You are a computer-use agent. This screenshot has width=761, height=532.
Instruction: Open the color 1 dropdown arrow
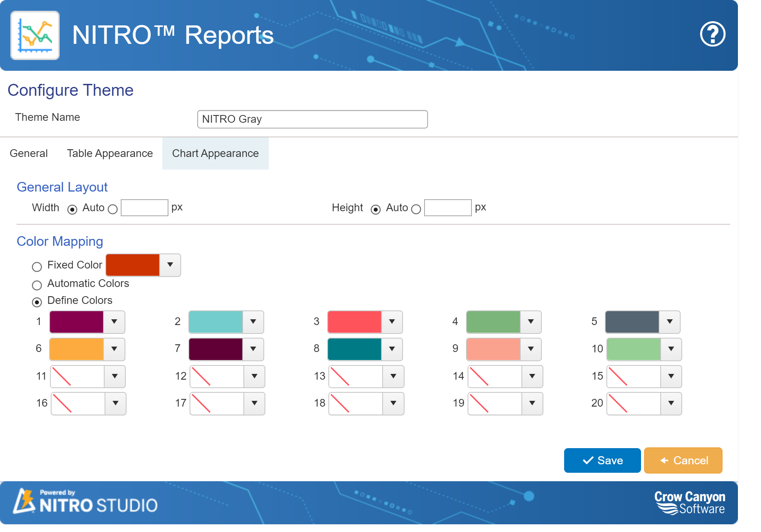114,322
